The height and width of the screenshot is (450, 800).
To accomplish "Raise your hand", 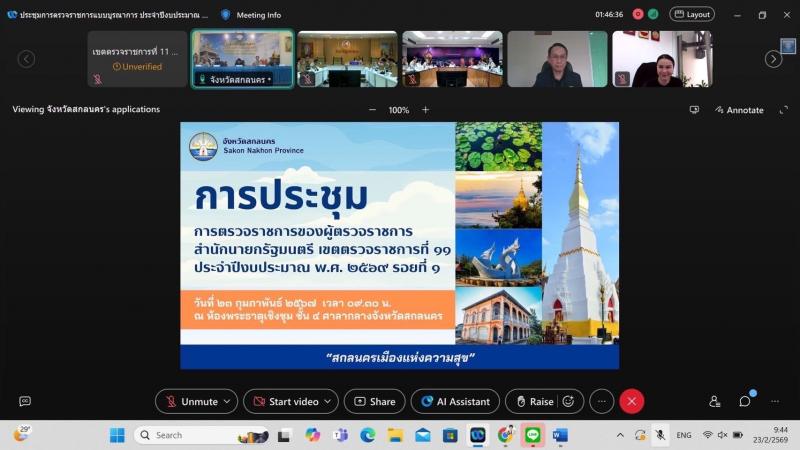I will (x=534, y=402).
